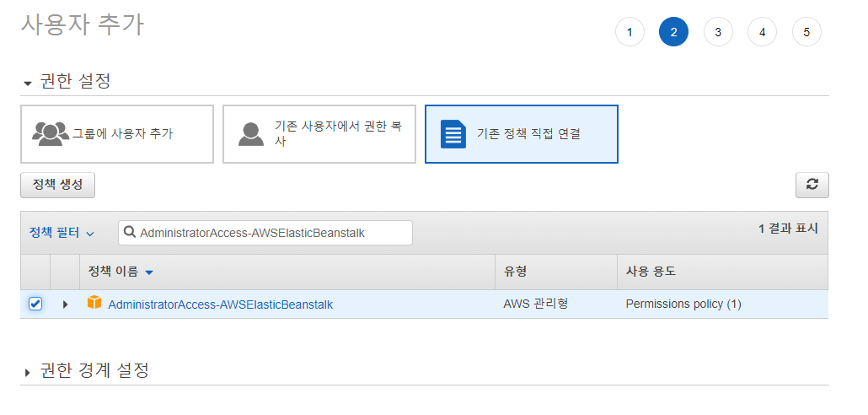This screenshot has height=415, width=868.
Task: Uncheck the AdministratorAccess-AWSElasticBeanstalk checkbox
Action: point(35,304)
